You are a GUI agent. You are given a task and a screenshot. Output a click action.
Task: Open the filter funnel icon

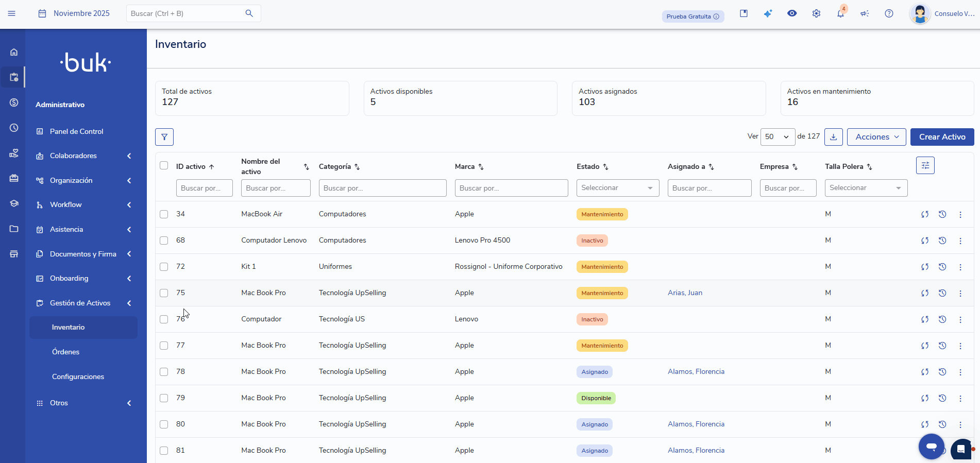[164, 137]
